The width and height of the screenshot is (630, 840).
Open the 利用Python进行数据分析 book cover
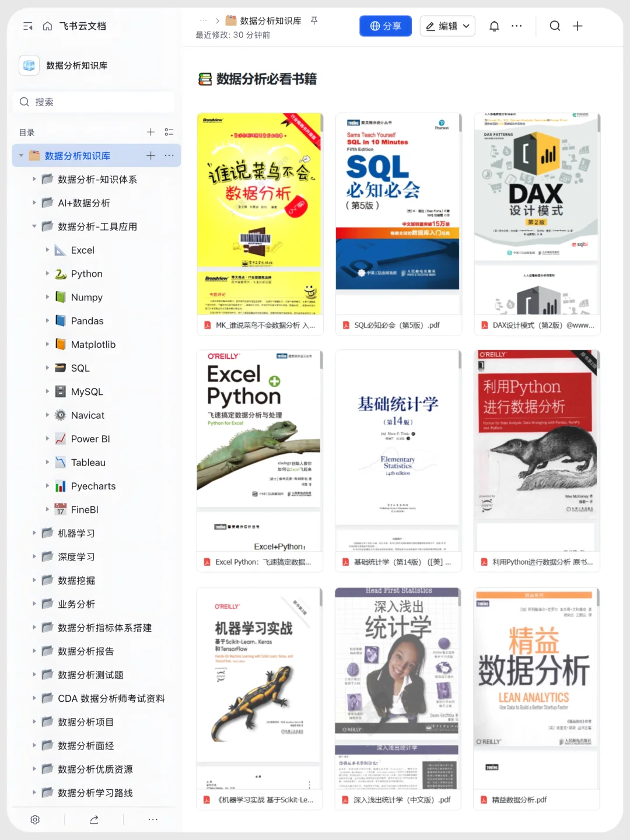[536, 450]
